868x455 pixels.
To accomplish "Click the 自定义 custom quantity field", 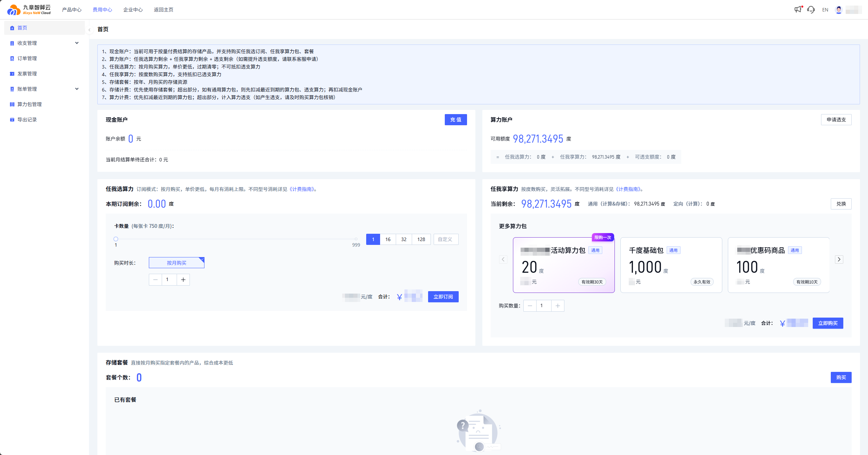I will (x=445, y=239).
